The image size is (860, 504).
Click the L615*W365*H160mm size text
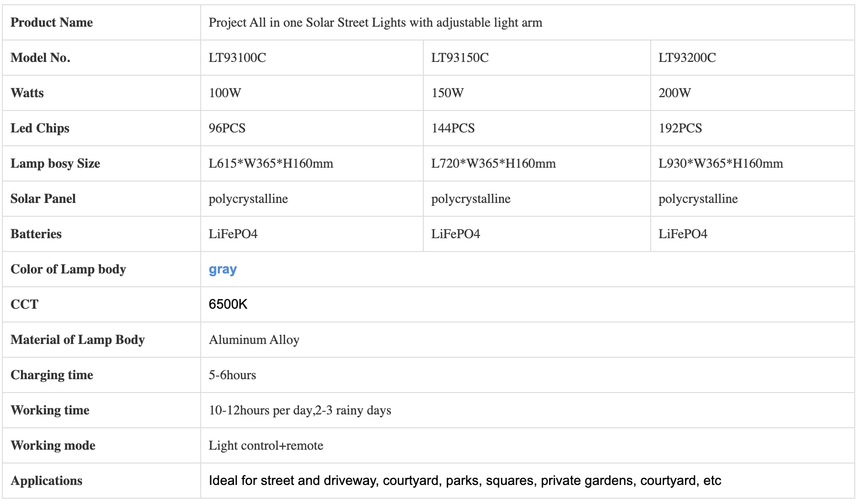[x=271, y=163]
